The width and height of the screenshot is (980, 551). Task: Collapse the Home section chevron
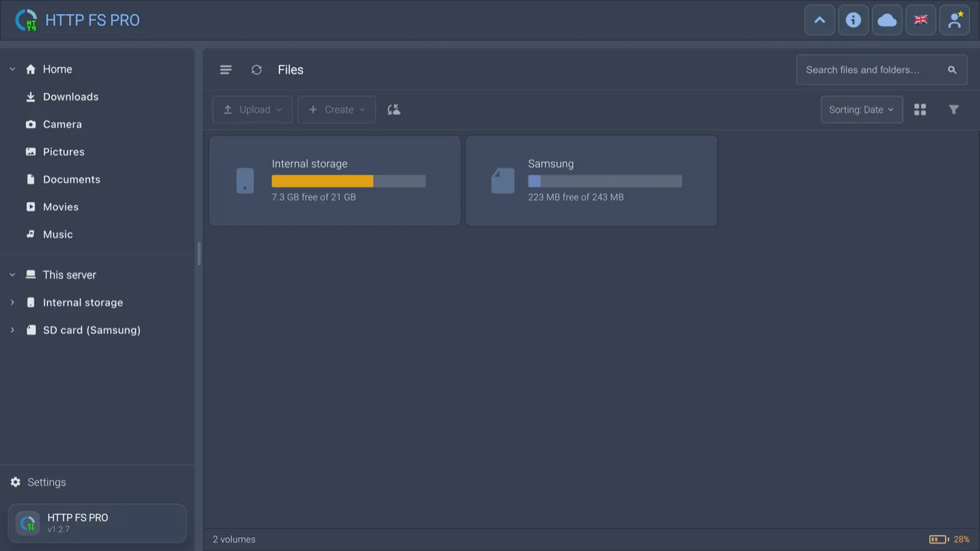click(12, 69)
